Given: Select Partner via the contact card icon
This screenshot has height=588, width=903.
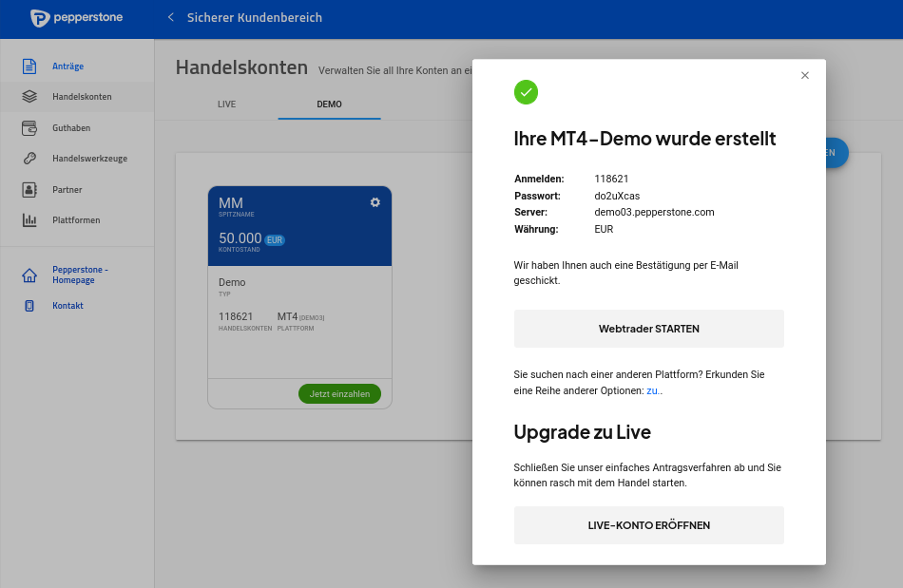Looking at the screenshot, I should [29, 189].
